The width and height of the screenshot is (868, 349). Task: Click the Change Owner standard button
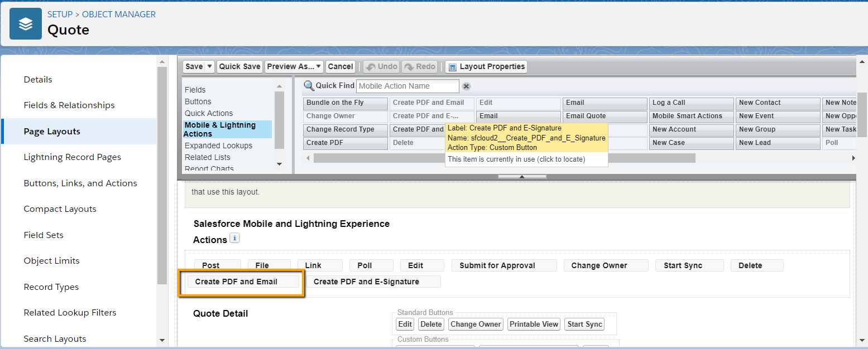(476, 324)
